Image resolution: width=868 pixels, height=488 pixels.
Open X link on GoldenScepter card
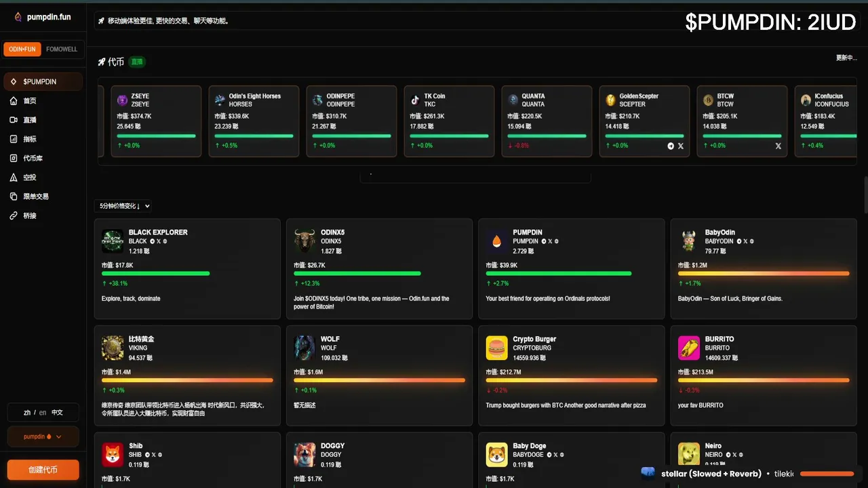[681, 146]
